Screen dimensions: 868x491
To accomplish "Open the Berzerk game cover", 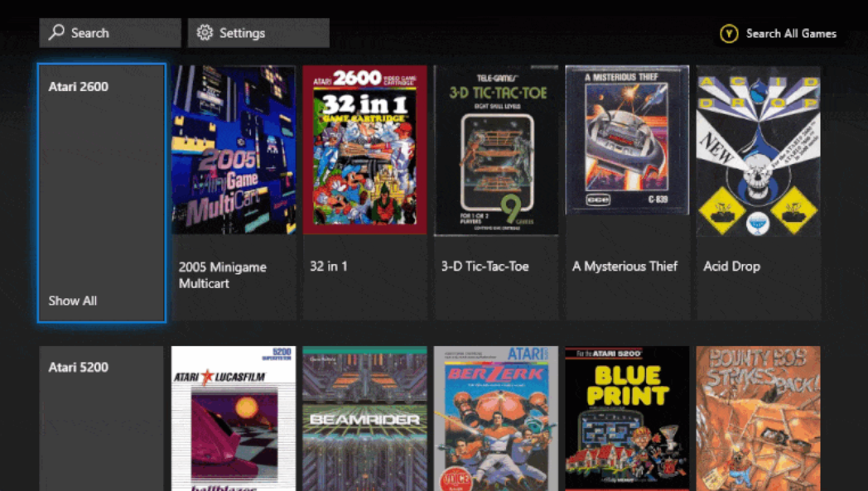I will 496,418.
